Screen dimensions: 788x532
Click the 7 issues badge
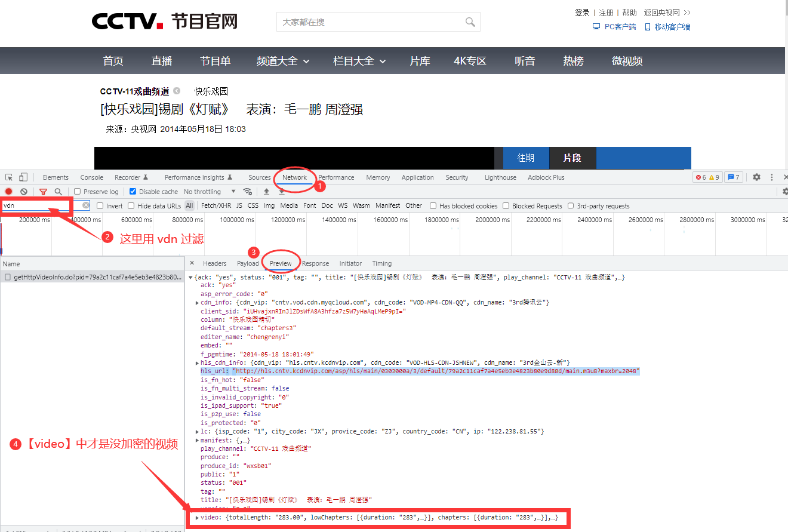tap(734, 177)
